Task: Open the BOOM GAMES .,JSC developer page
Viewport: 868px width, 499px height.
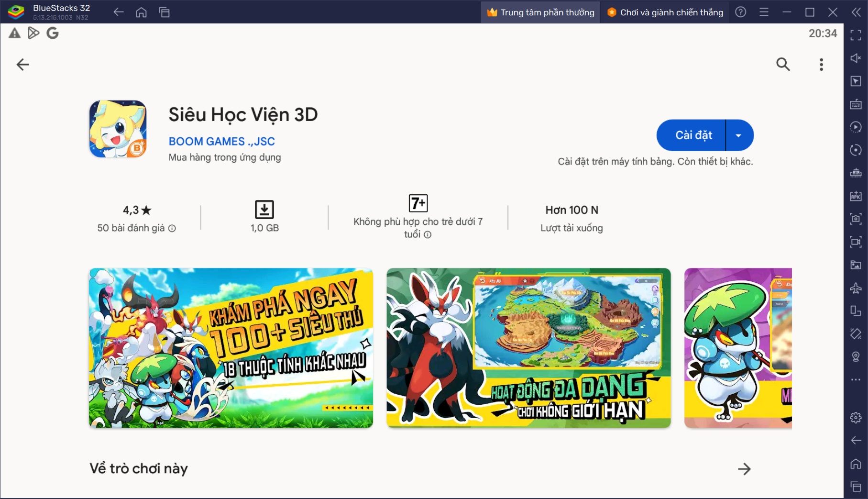Action: [221, 142]
